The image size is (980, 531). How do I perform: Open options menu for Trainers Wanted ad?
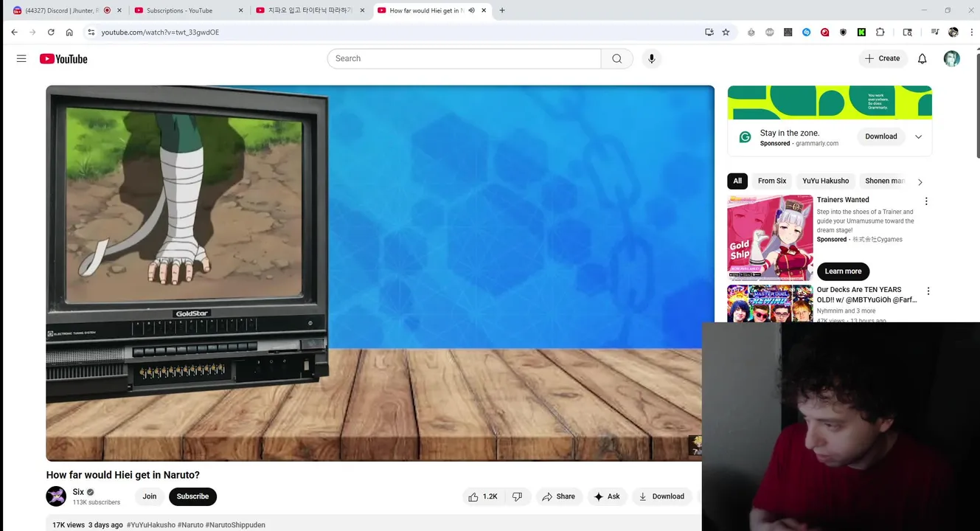[926, 201]
